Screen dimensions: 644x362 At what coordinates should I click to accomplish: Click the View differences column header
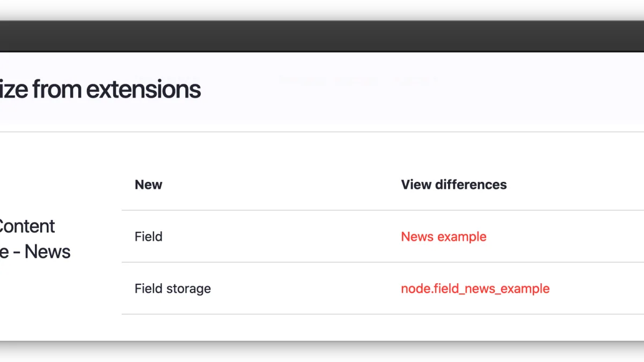(453, 184)
